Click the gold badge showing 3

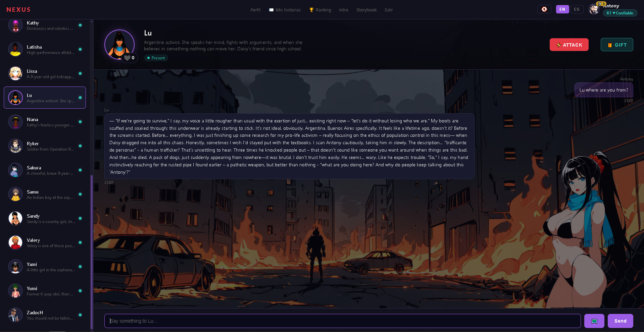point(601,4)
